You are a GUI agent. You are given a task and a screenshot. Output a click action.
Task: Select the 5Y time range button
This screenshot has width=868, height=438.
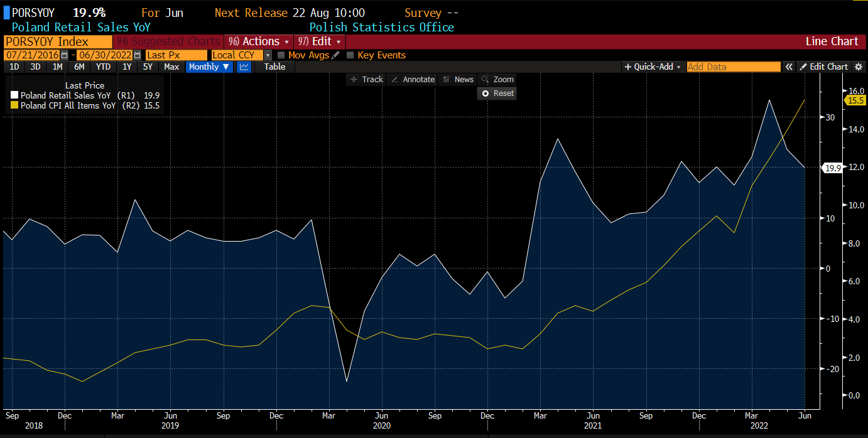(x=148, y=67)
